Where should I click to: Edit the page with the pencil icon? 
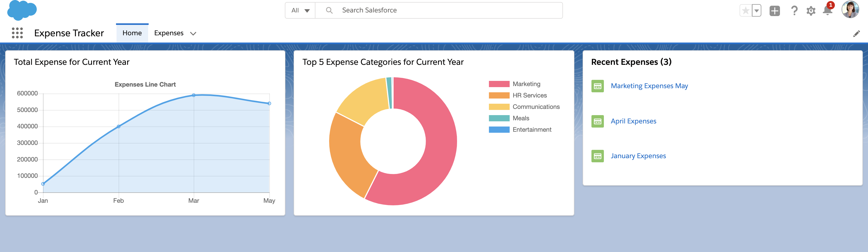[857, 33]
